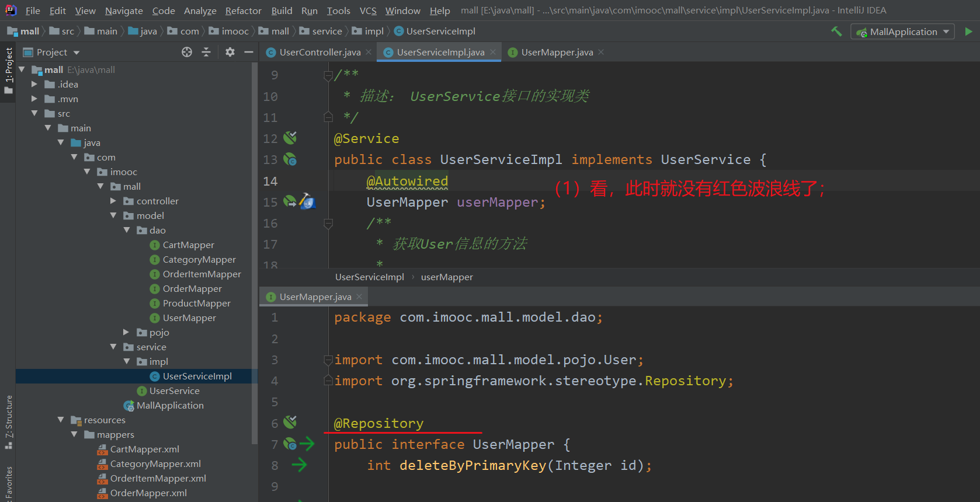Select UserMapper in project tree
Image resolution: width=980 pixels, height=502 pixels.
click(189, 318)
